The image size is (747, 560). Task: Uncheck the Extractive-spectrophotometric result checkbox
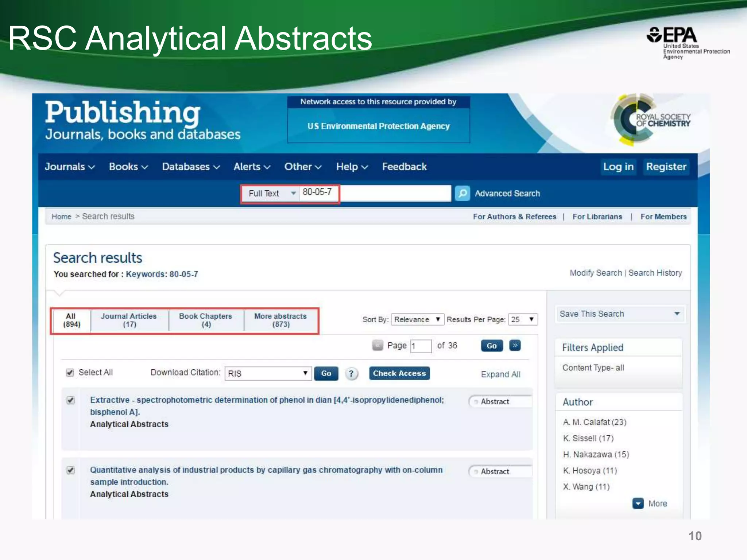click(x=70, y=400)
